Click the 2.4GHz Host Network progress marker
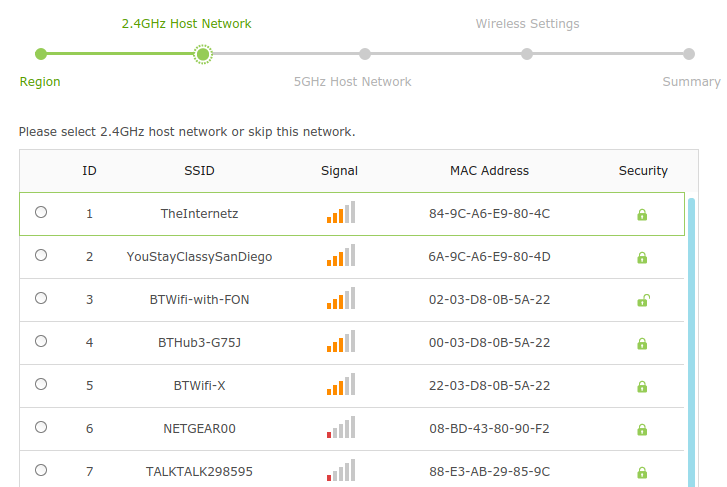The image size is (727, 487). pos(203,54)
